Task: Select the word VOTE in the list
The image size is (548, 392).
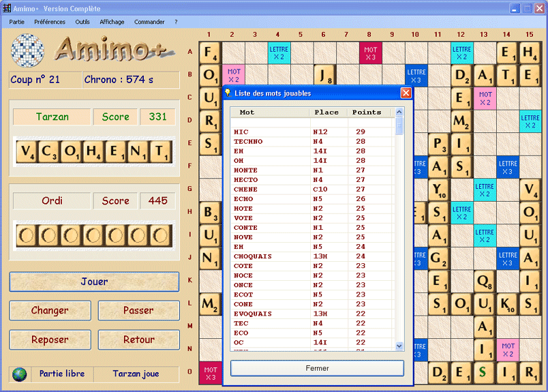Action: (x=243, y=218)
